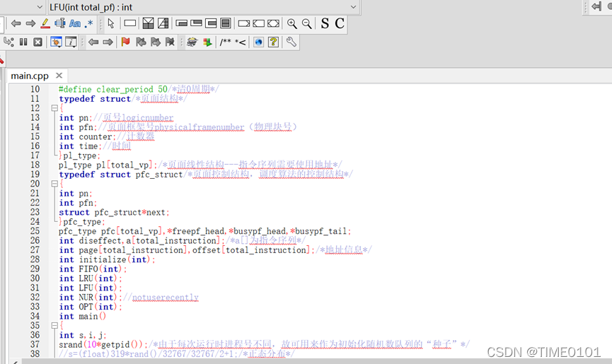612x364 pixels.
Task: Select the second loop brick tool
Action: (x=196, y=23)
